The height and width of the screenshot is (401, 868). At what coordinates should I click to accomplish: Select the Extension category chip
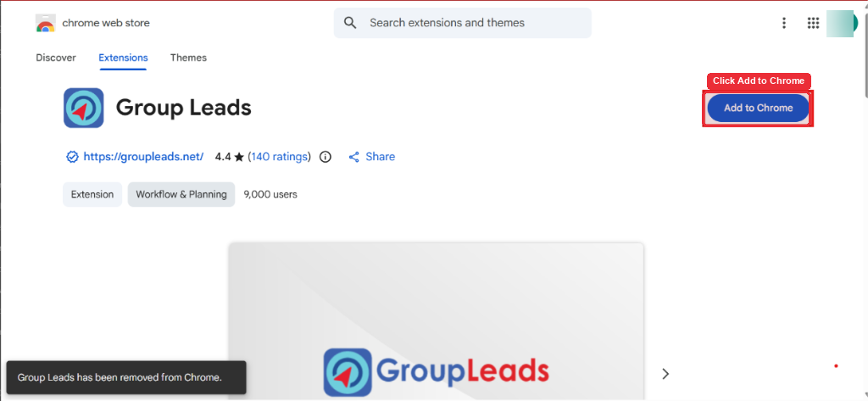92,194
